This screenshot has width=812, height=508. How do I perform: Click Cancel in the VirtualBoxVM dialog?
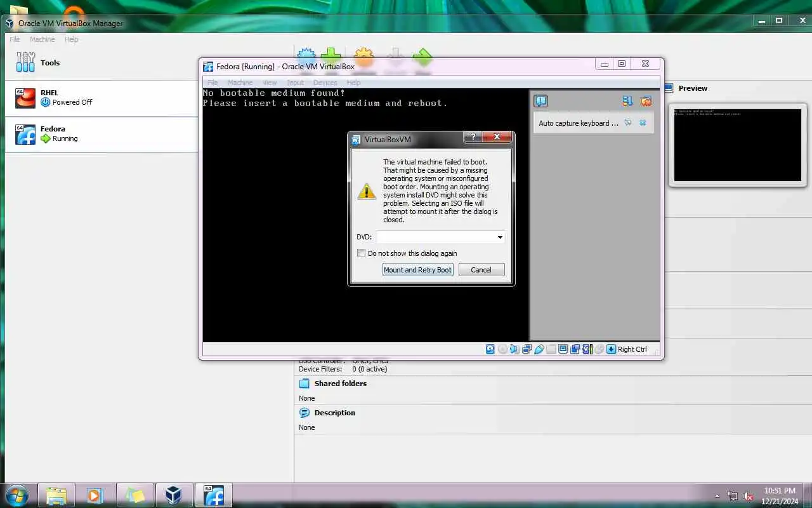pos(481,270)
